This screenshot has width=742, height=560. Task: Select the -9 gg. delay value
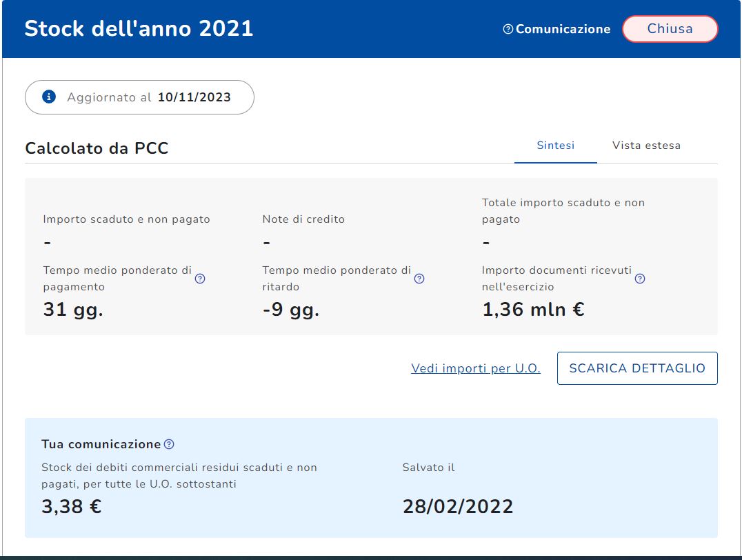coord(291,310)
